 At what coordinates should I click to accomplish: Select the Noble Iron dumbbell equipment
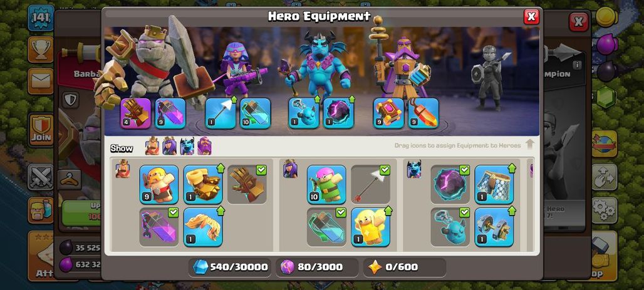pos(494,227)
